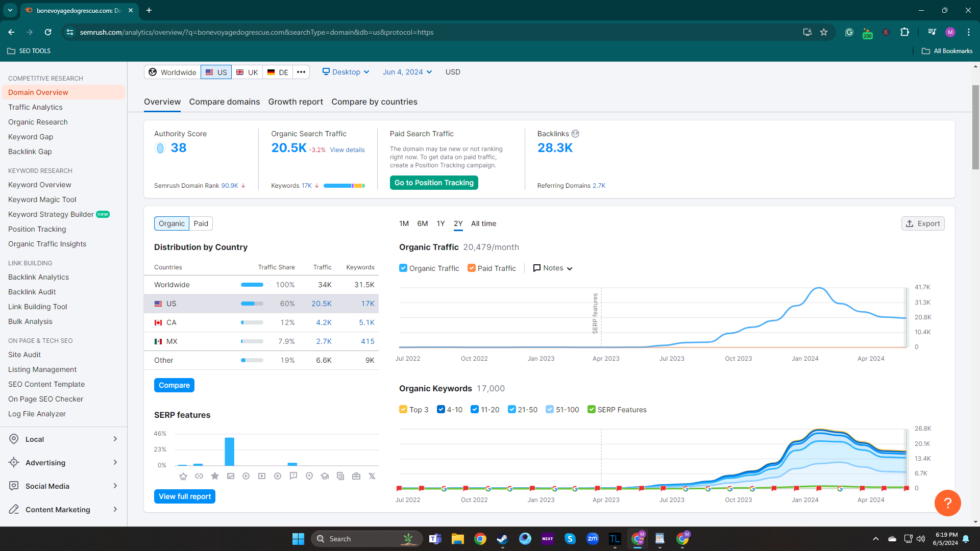The image size is (980, 551).
Task: Open the Jun 4, 2024 date dropdown
Action: pyautogui.click(x=407, y=72)
